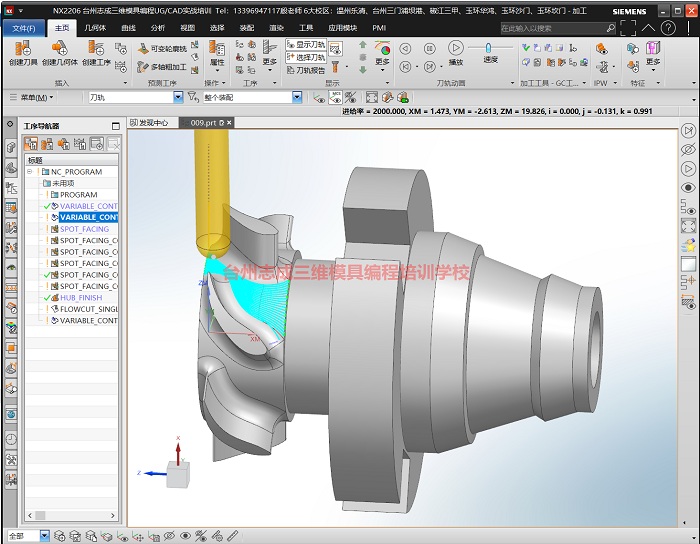Click the 创建刀具 (Create Tool) icon

click(23, 53)
